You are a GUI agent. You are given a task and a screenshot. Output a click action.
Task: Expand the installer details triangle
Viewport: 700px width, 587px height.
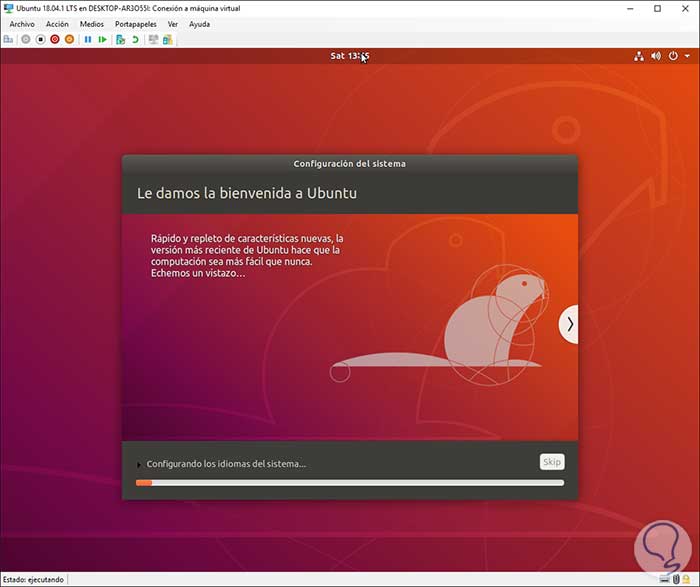click(x=139, y=465)
